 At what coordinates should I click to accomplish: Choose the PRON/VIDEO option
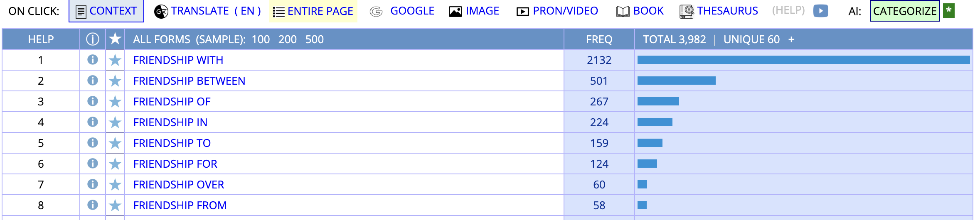pyautogui.click(x=557, y=11)
